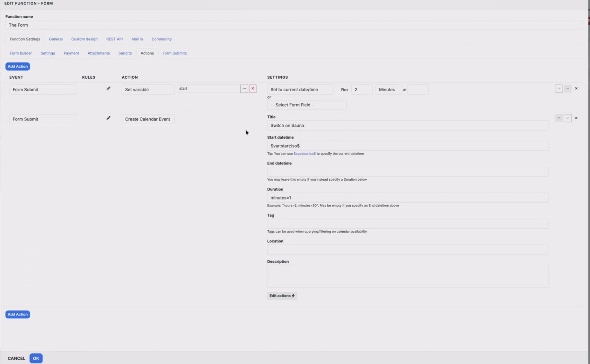Open the REST API tab
Screen dimensions: 590x364
coord(114,39)
